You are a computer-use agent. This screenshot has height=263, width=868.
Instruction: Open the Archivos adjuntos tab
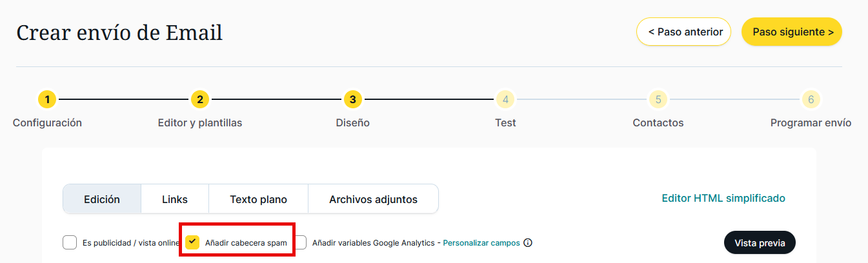click(x=373, y=199)
